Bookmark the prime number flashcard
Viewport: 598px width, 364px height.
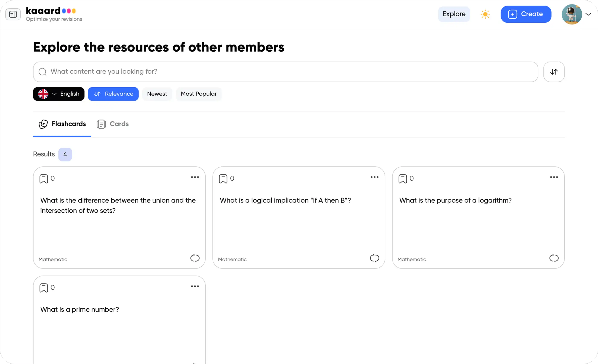pos(44,288)
